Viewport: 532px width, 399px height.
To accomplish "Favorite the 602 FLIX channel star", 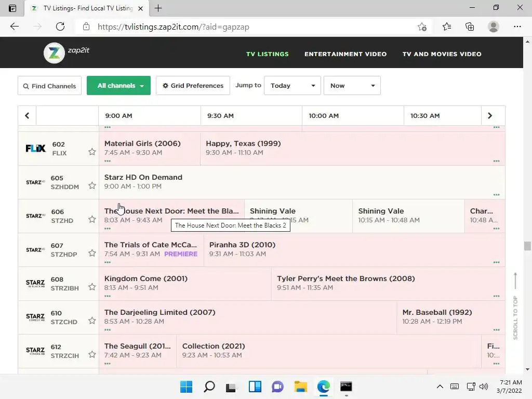I will [92, 152].
